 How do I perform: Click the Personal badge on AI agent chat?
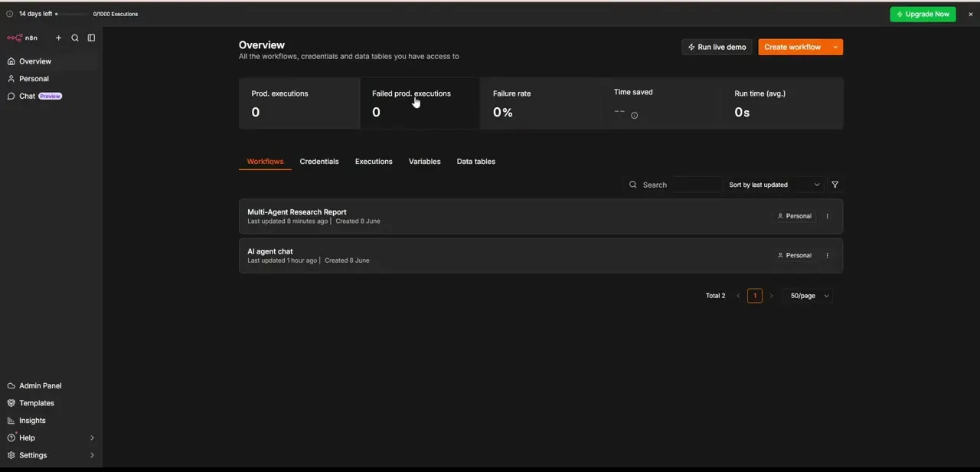point(794,255)
